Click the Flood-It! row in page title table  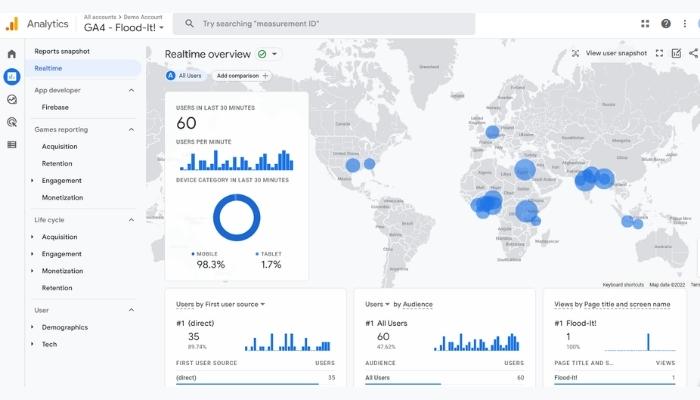(x=615, y=378)
